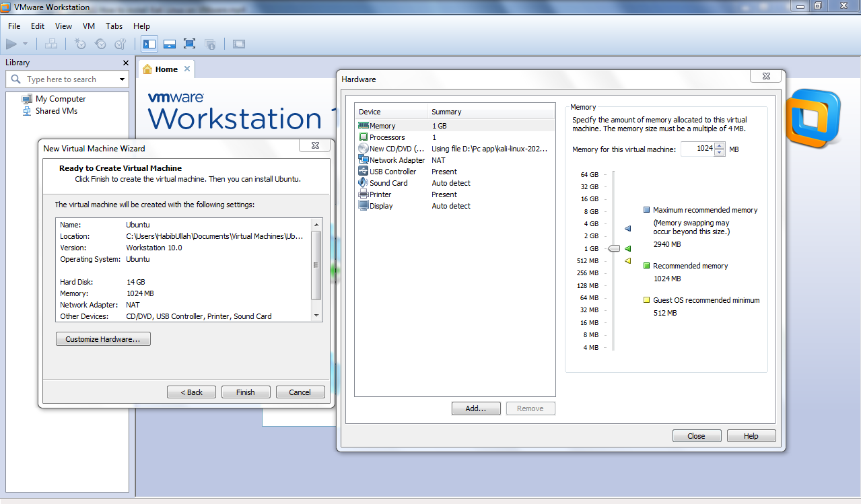Click the '2940 MB' maximum memory value
This screenshot has height=504, width=861.
pos(667,244)
